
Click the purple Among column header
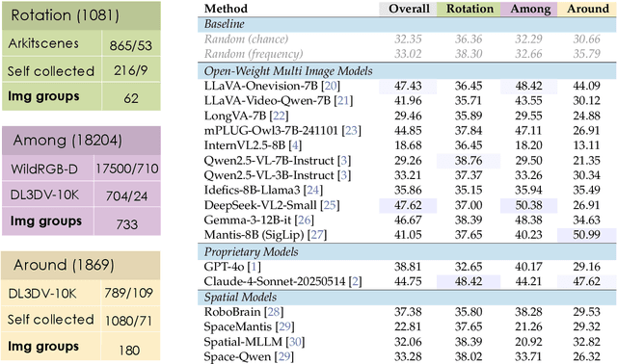[529, 9]
